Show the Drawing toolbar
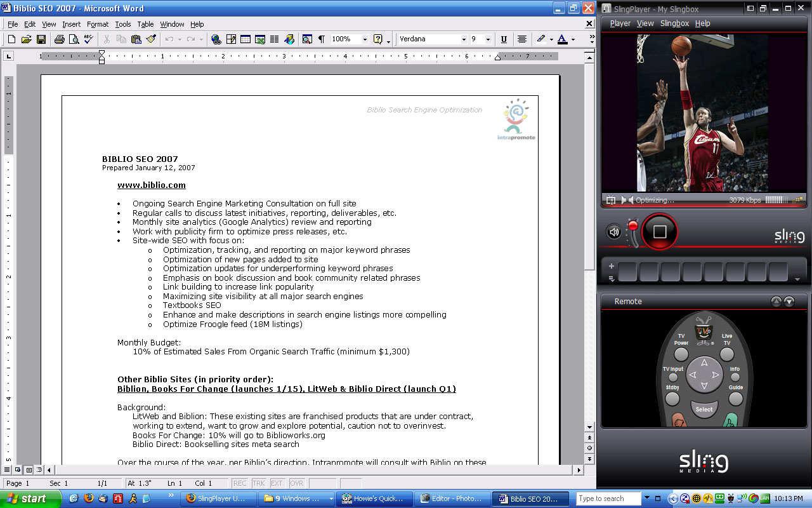 tap(290, 39)
